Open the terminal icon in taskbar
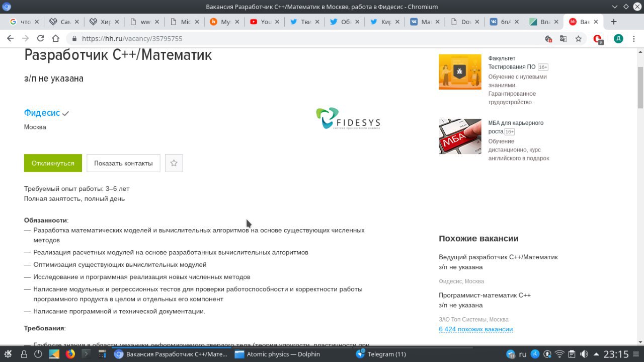 87,354
